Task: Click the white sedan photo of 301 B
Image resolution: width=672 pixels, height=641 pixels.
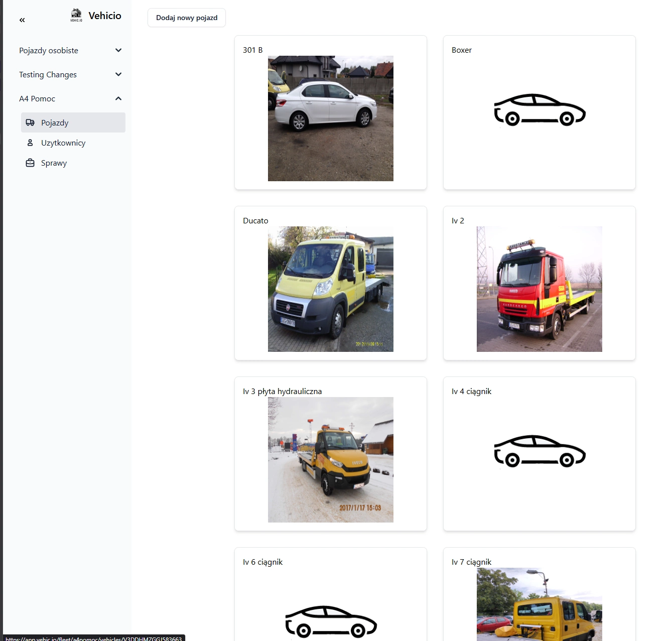Action: tap(331, 118)
